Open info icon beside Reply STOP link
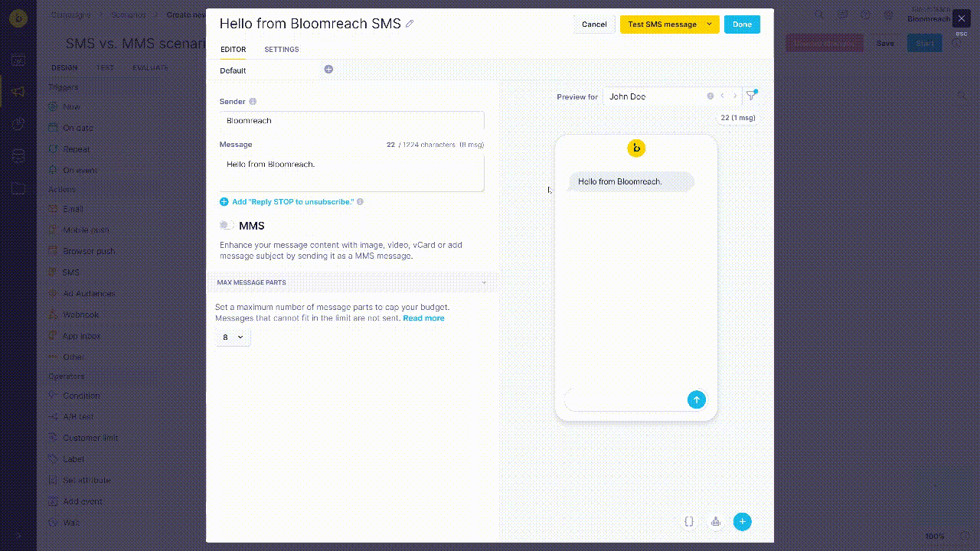The image size is (980, 551). 360,202
